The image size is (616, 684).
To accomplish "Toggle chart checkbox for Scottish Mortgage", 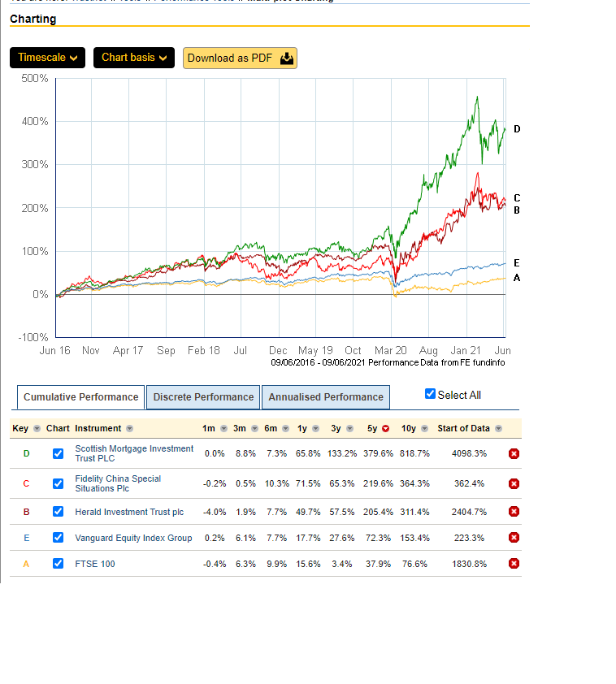I will pos(58,453).
